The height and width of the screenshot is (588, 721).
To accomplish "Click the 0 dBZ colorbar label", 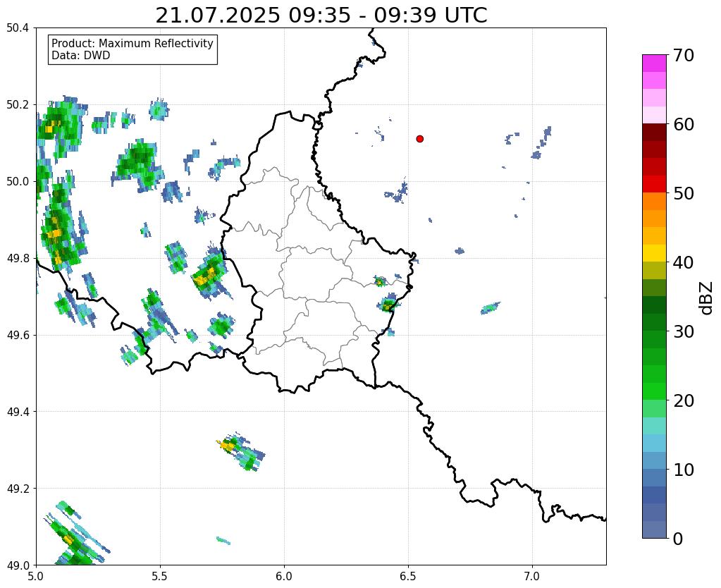I will tap(678, 539).
